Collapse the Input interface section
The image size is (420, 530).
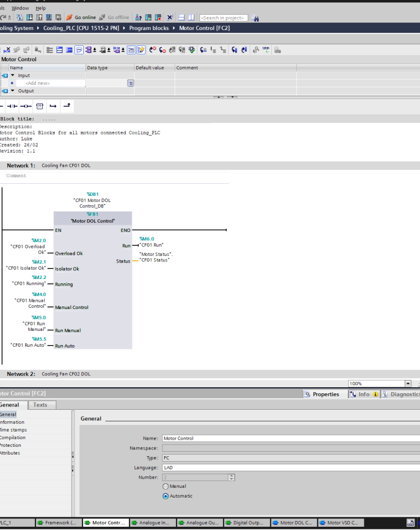pyautogui.click(x=13, y=75)
